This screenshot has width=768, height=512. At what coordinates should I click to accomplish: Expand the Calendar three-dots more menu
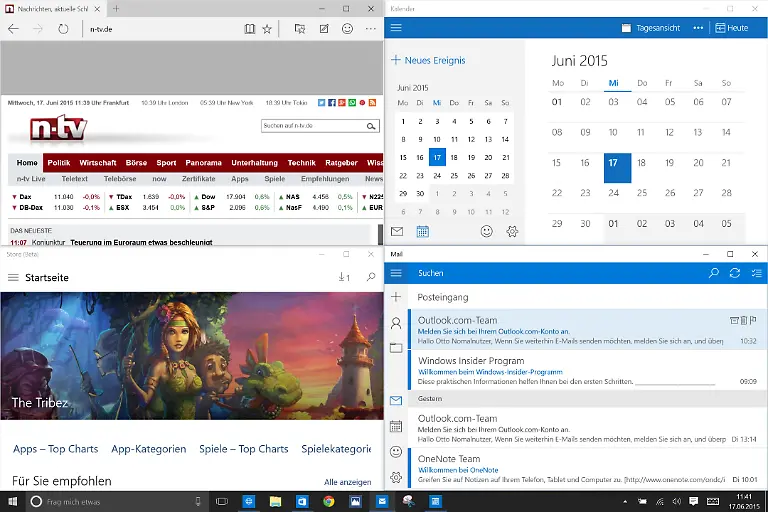[x=698, y=28]
